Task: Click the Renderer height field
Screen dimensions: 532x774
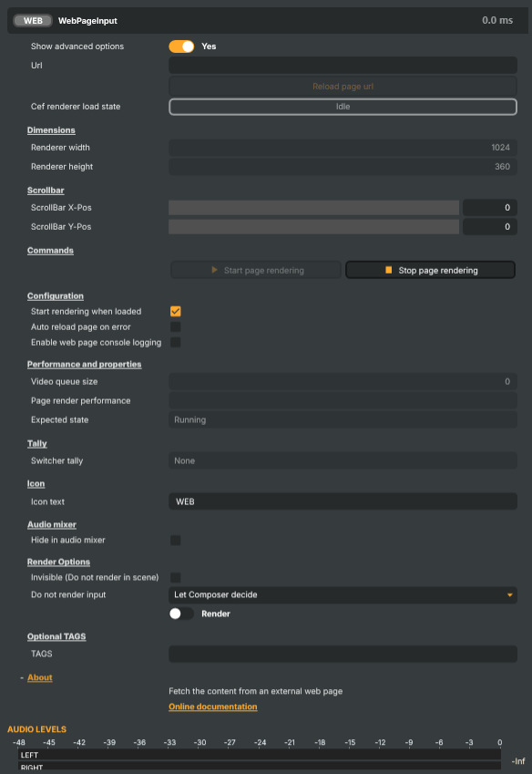Action: tap(343, 167)
